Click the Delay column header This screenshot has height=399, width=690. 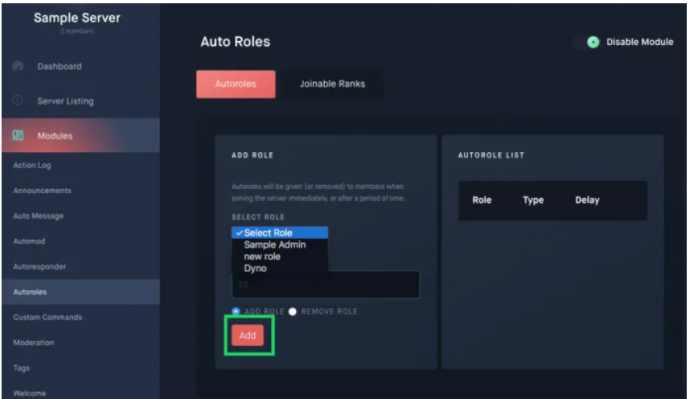[587, 200]
